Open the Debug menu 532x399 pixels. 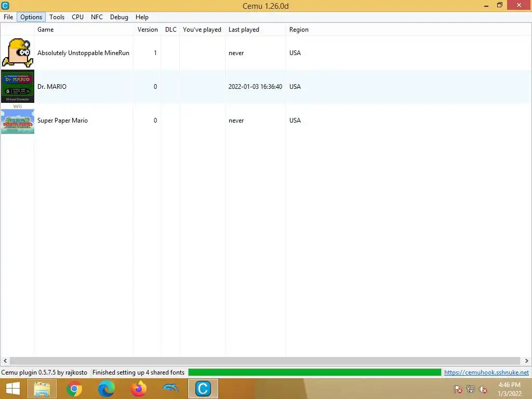119,17
